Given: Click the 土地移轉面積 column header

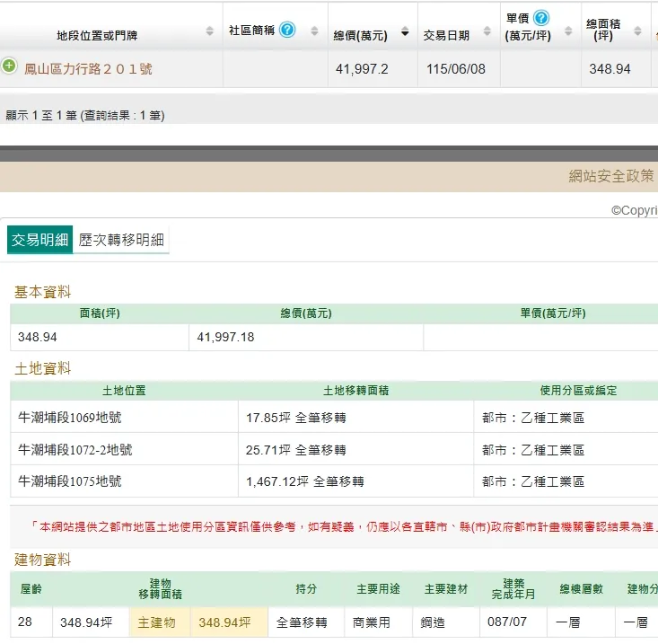Looking at the screenshot, I should [355, 391].
